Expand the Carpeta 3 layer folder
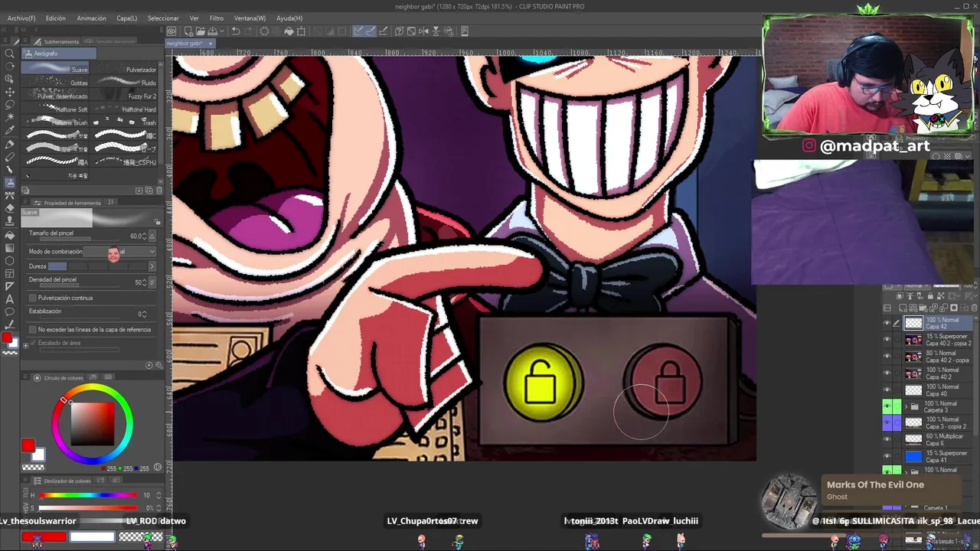This screenshot has height=551, width=980. (906, 406)
